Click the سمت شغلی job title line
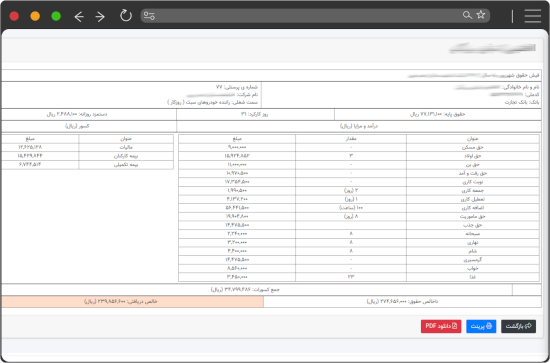This screenshot has height=363, width=550. point(213,102)
